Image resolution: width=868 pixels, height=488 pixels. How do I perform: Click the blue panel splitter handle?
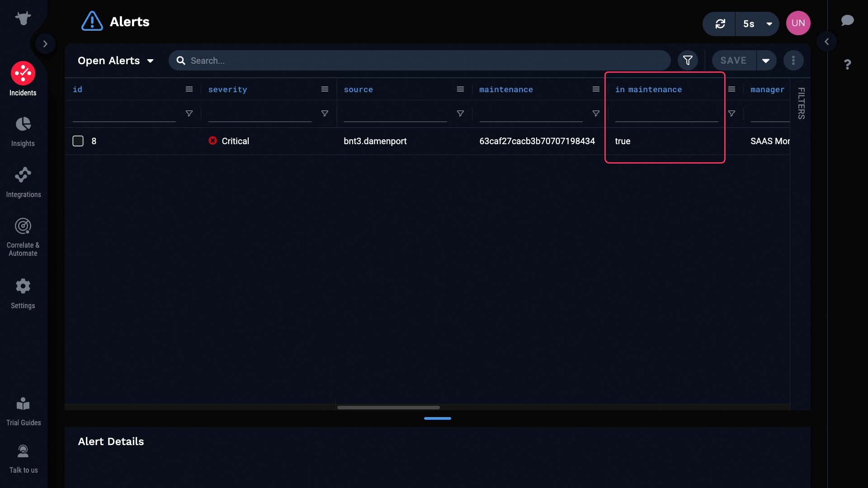(437, 418)
